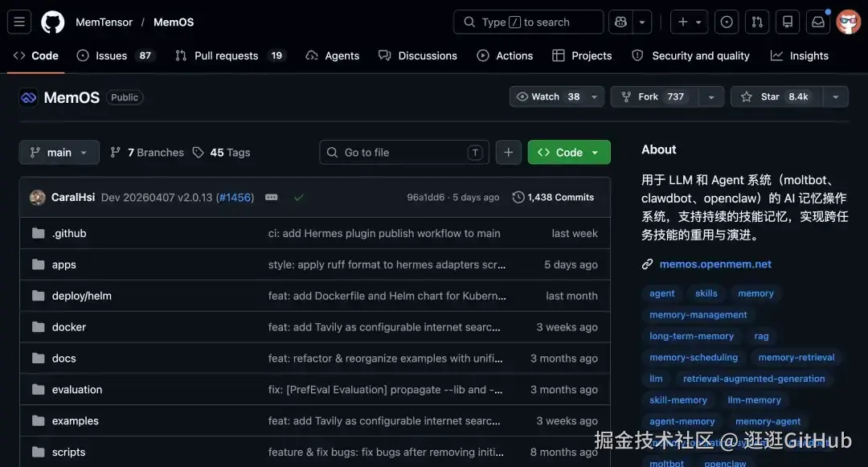Visit memos.openmem.net website link

pos(715,264)
